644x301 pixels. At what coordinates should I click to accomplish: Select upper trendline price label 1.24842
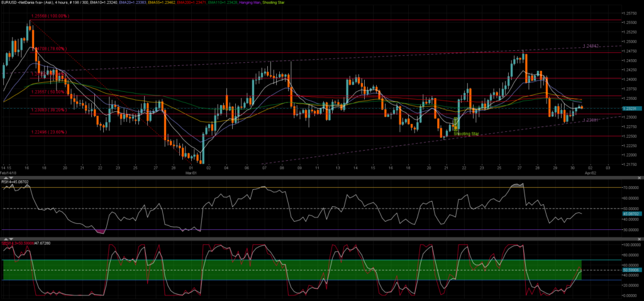[x=593, y=46]
